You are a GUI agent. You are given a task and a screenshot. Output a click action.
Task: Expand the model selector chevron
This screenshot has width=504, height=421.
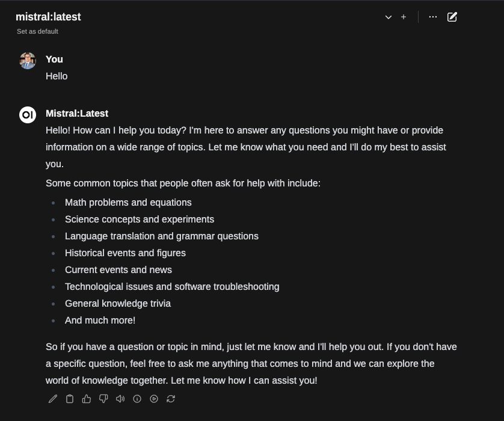tap(389, 17)
